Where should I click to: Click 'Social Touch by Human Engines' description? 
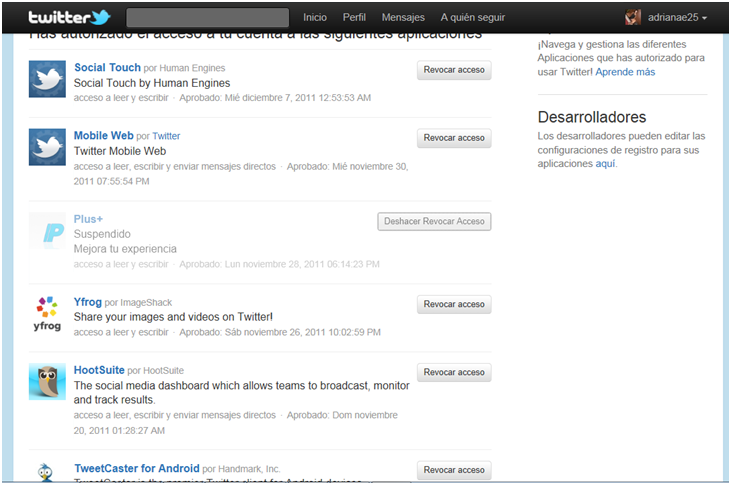(152, 83)
